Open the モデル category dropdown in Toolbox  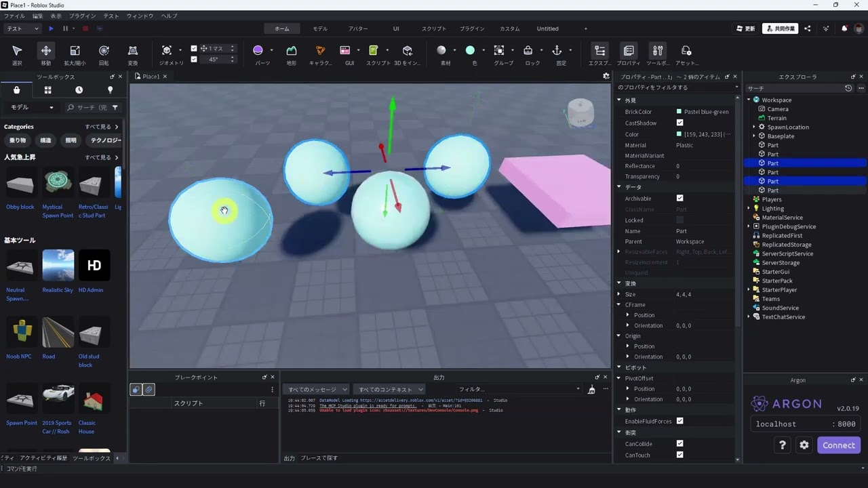31,107
